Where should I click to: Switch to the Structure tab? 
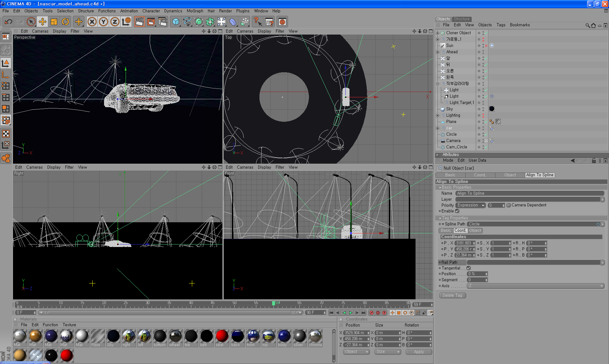pos(462,19)
